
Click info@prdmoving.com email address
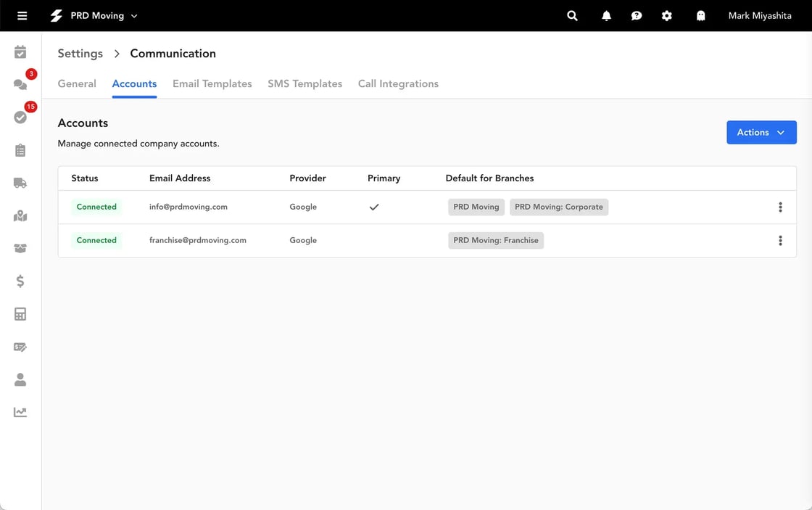click(188, 207)
